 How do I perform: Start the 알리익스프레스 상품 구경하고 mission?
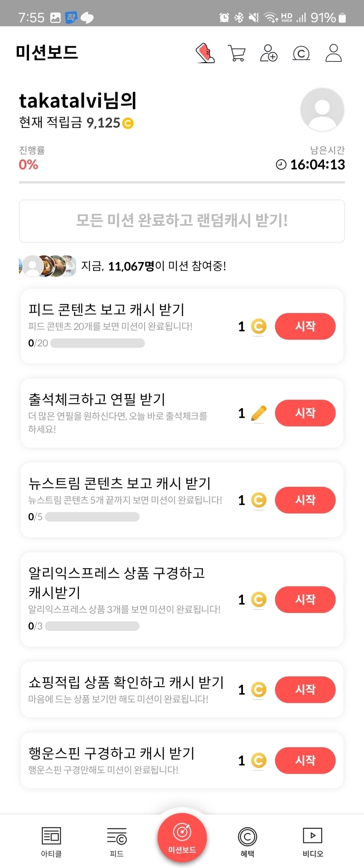point(305,600)
